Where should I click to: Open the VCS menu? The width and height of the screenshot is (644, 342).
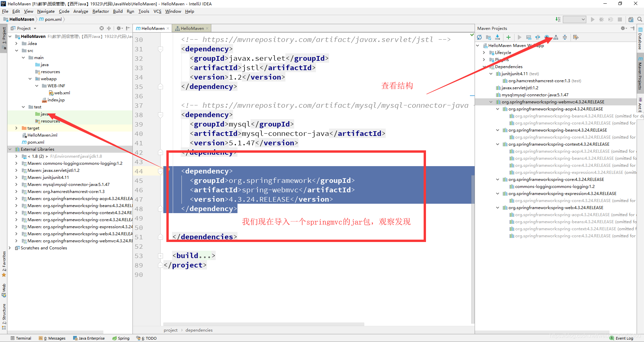point(157,11)
